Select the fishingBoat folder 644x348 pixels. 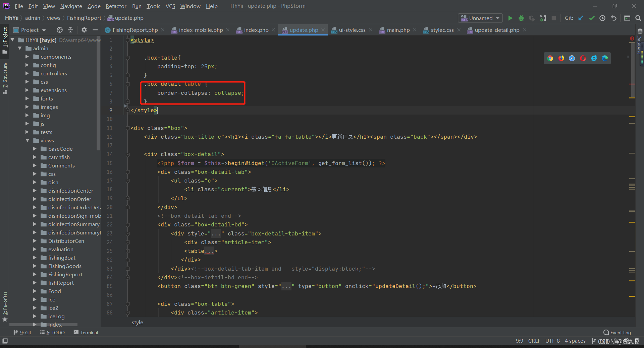(62, 258)
